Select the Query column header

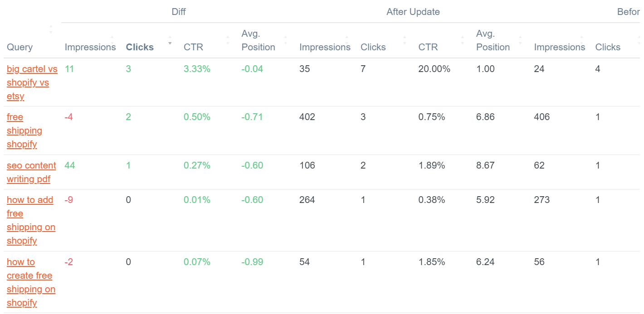coord(20,47)
